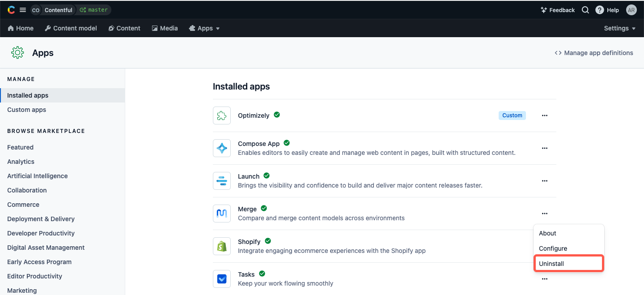
Task: Click green check badge beside Compose App
Action: [x=287, y=143]
